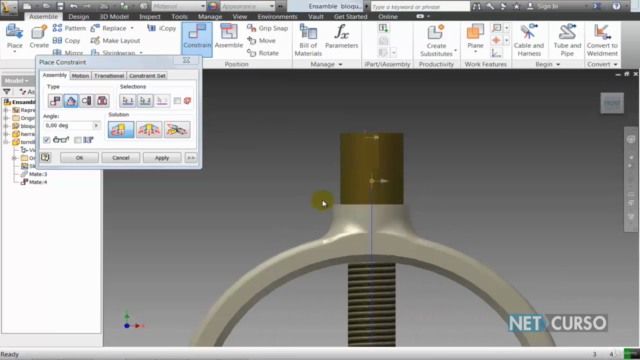Click the Grip Snap tool
Screen dimensions: 640x360
(x=267, y=28)
